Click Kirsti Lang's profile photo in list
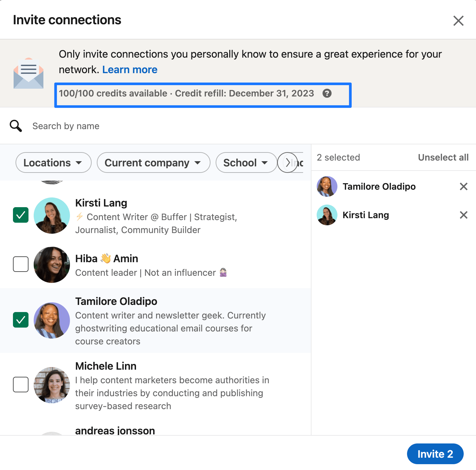 point(52,216)
